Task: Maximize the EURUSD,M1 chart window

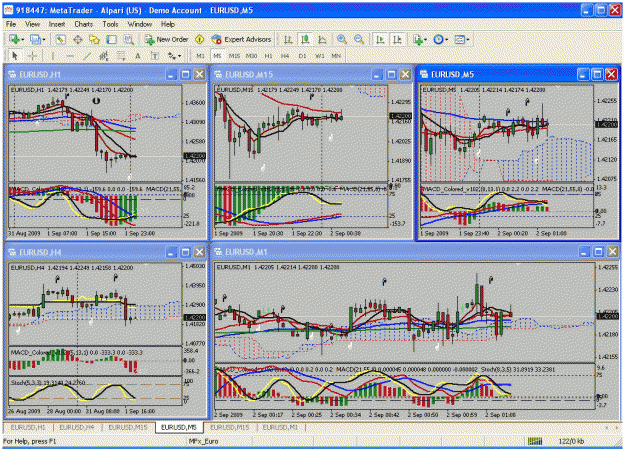Action: coord(598,252)
